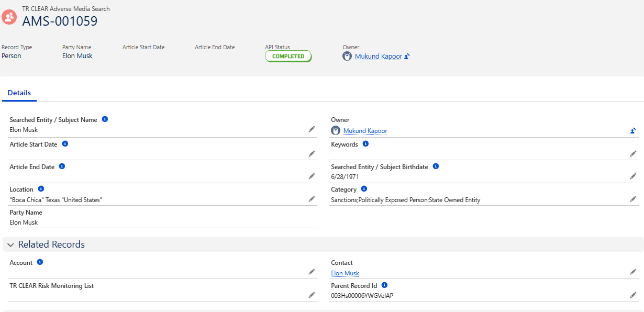Edit TR CLEAR Risk Monitoring List pencil

[x=312, y=295]
